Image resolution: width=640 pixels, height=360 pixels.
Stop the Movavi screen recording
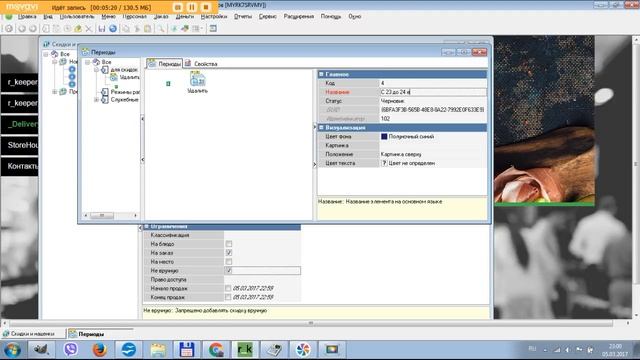(x=206, y=7)
